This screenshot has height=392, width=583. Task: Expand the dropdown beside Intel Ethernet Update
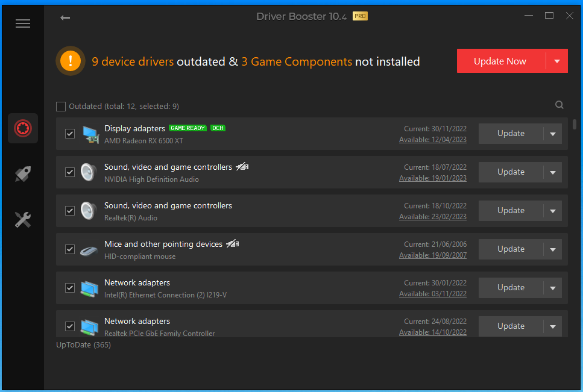[x=553, y=288]
